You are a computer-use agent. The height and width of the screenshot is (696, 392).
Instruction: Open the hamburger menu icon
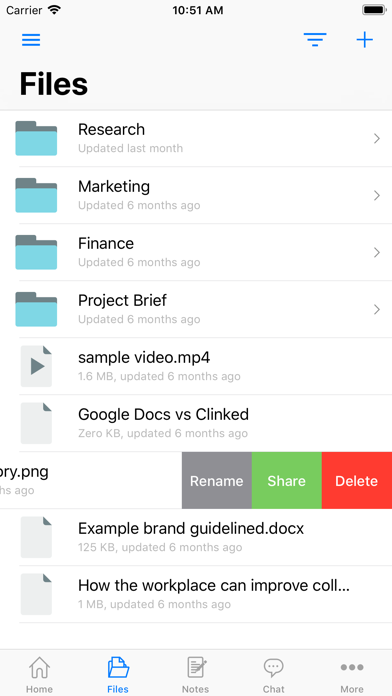pyautogui.click(x=31, y=40)
